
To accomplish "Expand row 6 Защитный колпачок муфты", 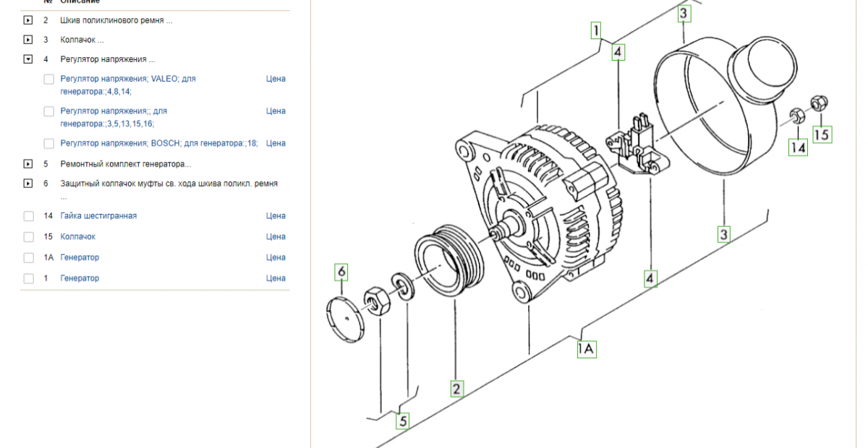I will tap(28, 184).
